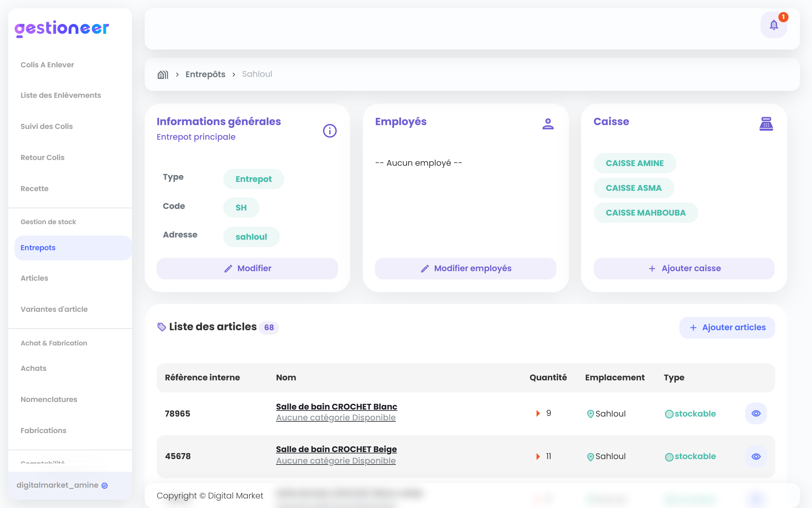Open the notifications bell
Viewport: 812px width, 508px height.
774,25
